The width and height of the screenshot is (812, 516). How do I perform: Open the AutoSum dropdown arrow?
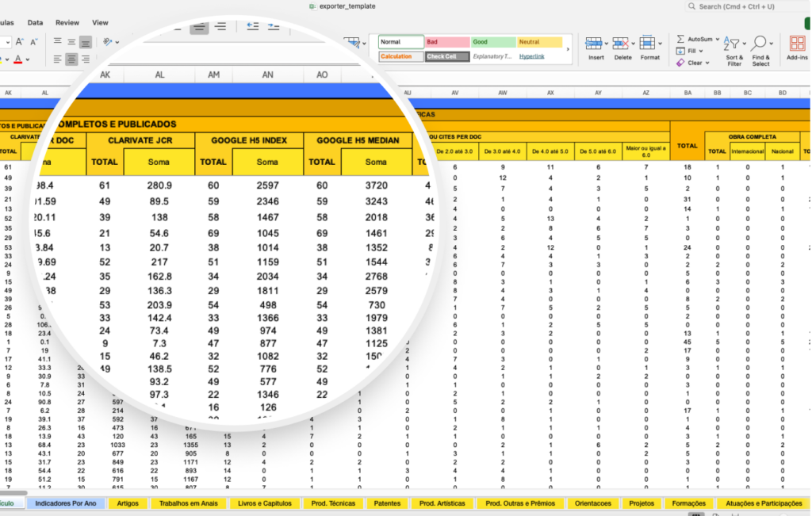718,40
